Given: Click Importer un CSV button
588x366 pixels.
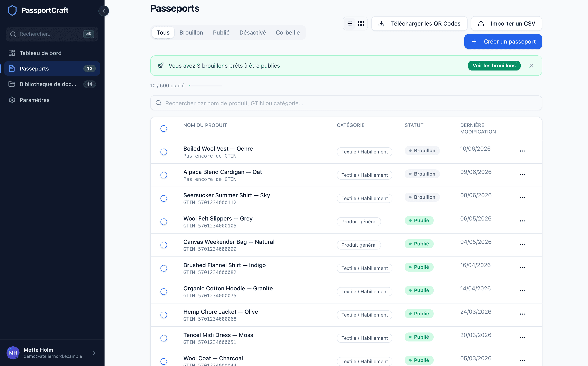Looking at the screenshot, I should click(507, 24).
